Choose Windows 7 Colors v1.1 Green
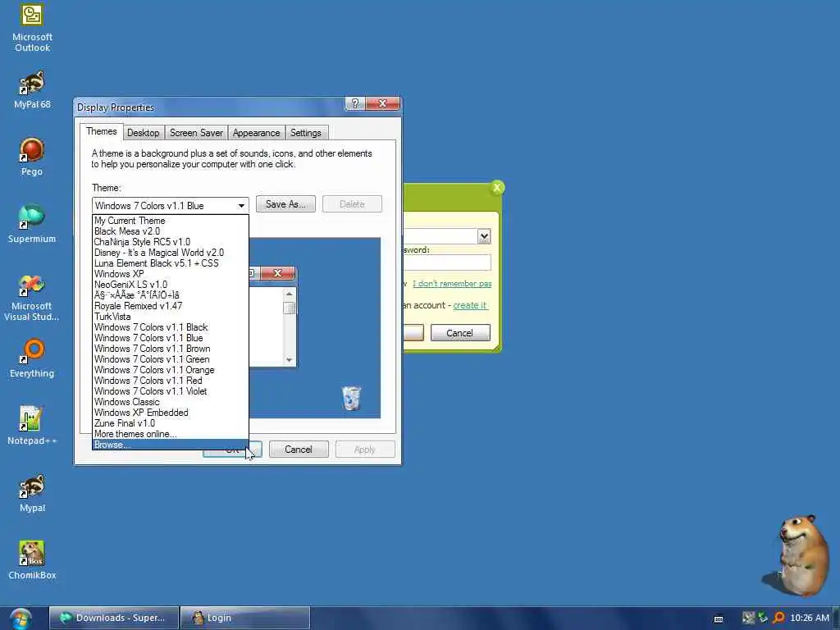840x630 pixels. [171, 359]
